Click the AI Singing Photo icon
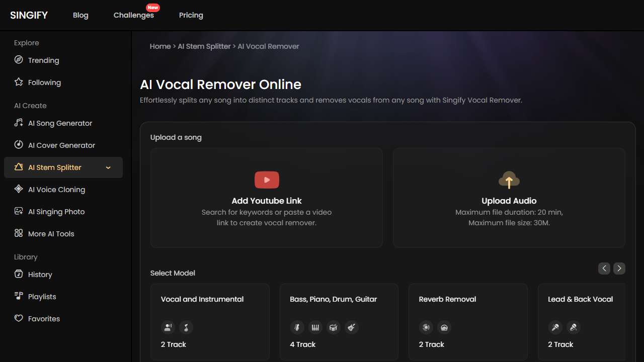Image resolution: width=644 pixels, height=362 pixels. [x=19, y=211]
